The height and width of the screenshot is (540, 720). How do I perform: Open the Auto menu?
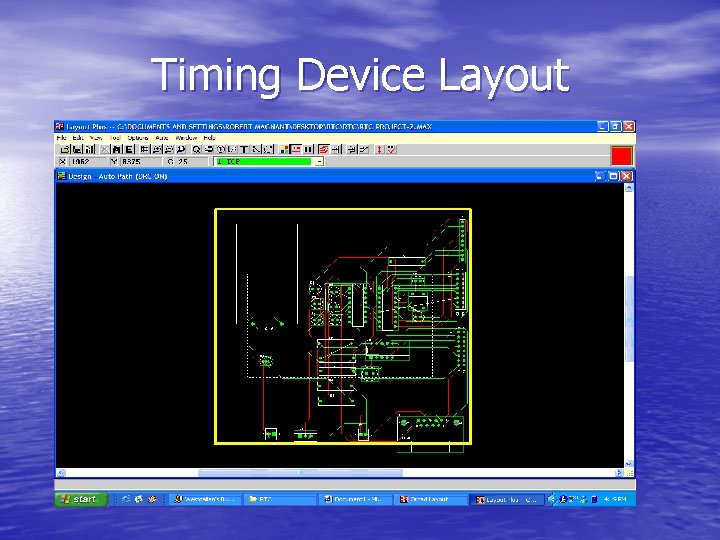click(162, 138)
